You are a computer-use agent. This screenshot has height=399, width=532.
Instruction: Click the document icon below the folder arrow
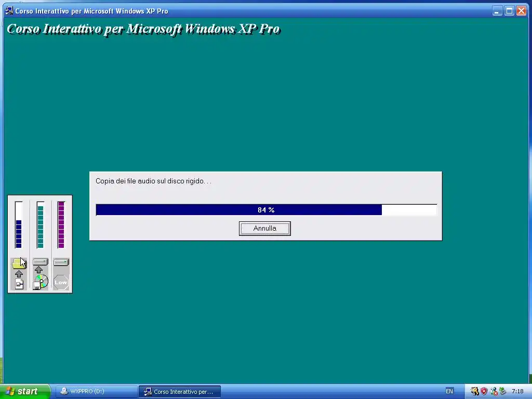[x=19, y=284]
